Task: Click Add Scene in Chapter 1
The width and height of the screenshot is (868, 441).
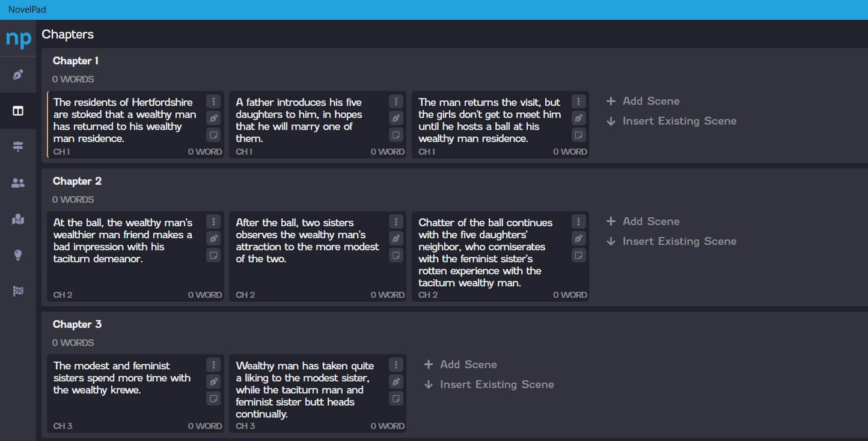Action: pos(643,101)
